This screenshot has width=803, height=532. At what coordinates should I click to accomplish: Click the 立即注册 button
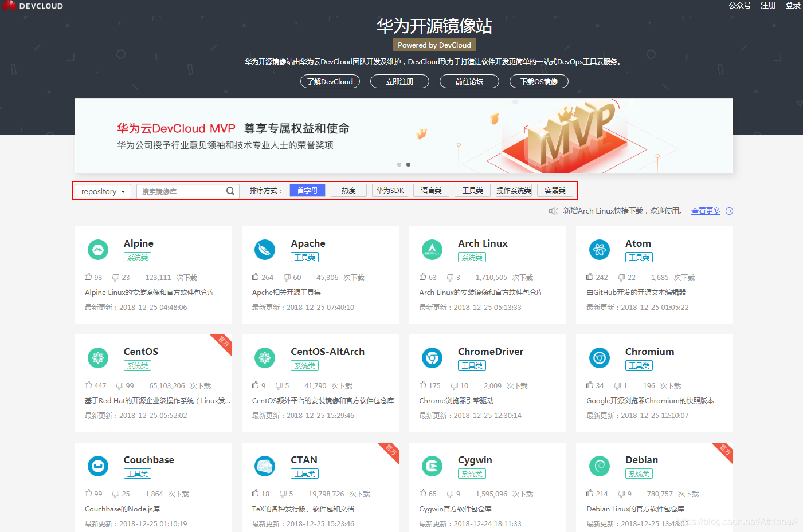(x=399, y=81)
